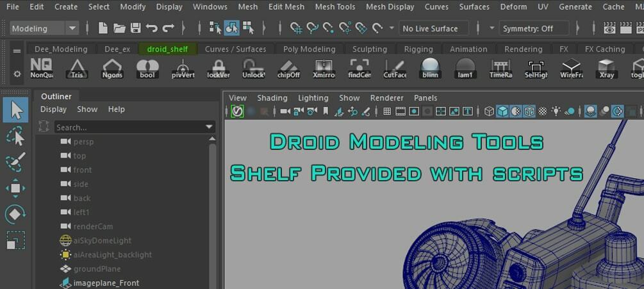Toggle viewport Grid display icon

(x=387, y=111)
